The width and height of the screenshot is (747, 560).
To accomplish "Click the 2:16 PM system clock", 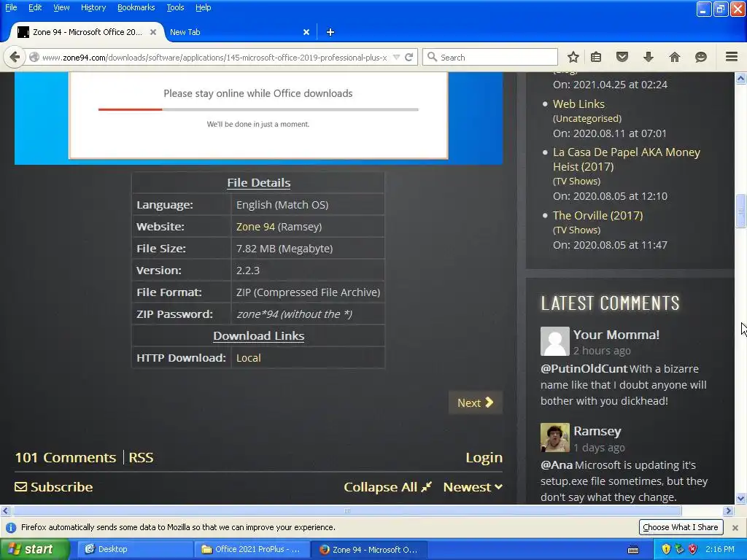I will click(720, 549).
